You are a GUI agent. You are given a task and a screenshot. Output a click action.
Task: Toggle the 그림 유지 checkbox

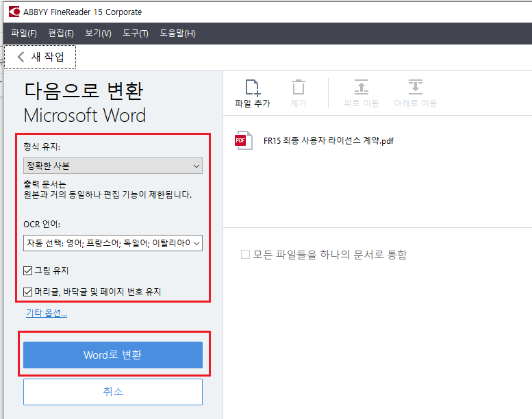point(28,270)
